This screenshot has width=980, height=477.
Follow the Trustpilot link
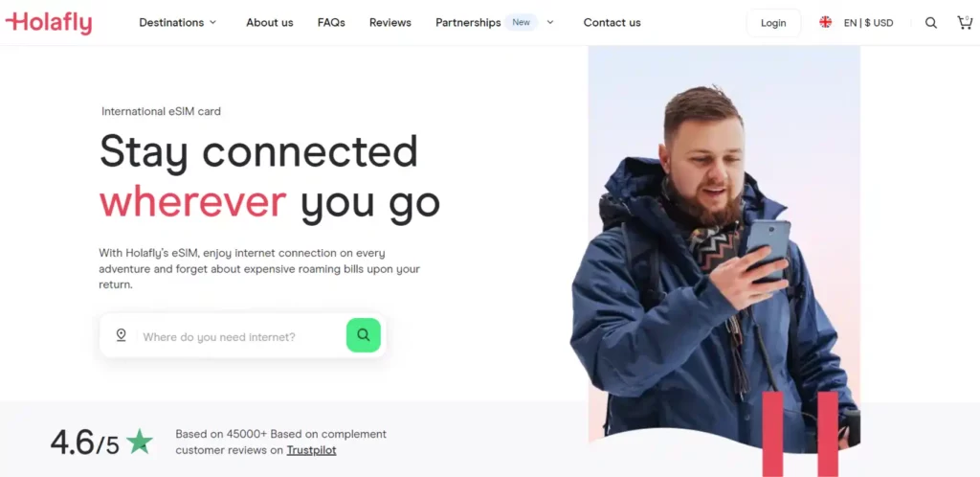point(311,450)
